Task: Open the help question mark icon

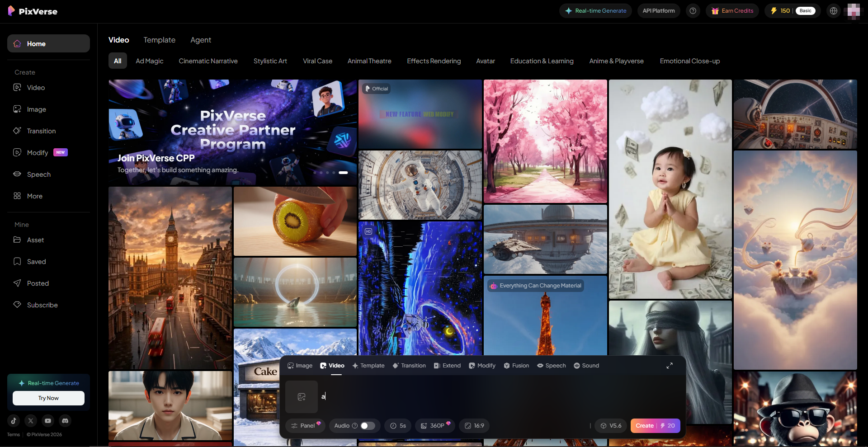Action: [x=693, y=11]
